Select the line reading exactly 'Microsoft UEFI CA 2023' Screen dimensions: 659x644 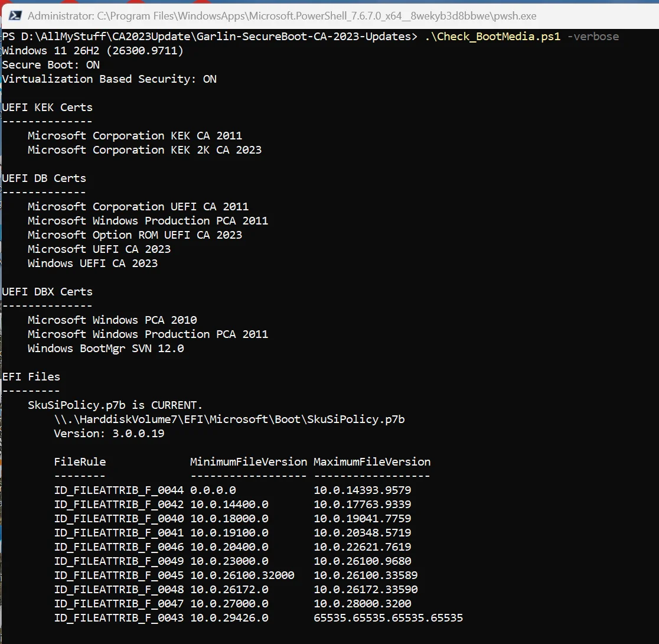(x=99, y=249)
